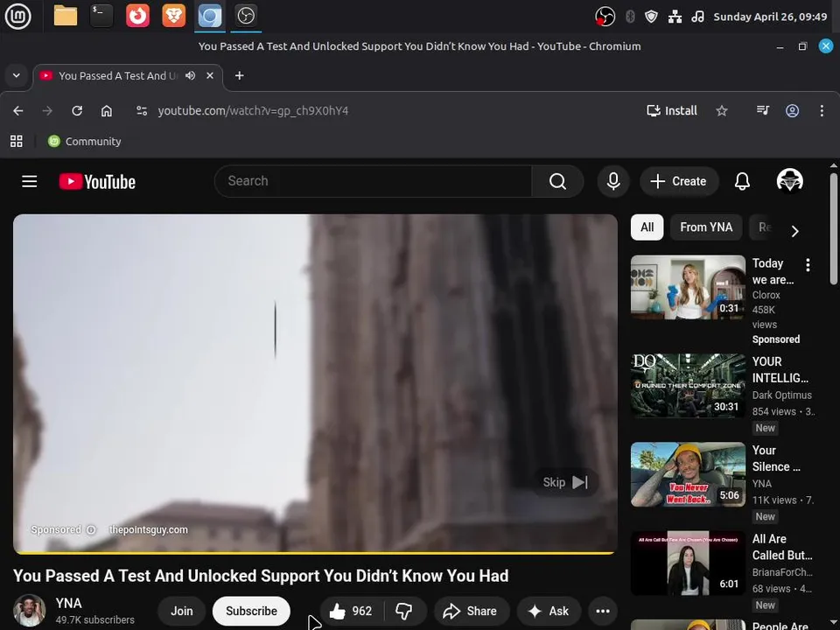Share this video
This screenshot has width=840, height=630.
(x=472, y=611)
